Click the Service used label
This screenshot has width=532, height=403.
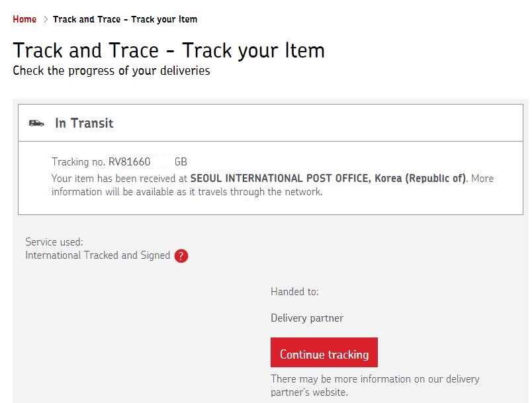[x=54, y=242]
